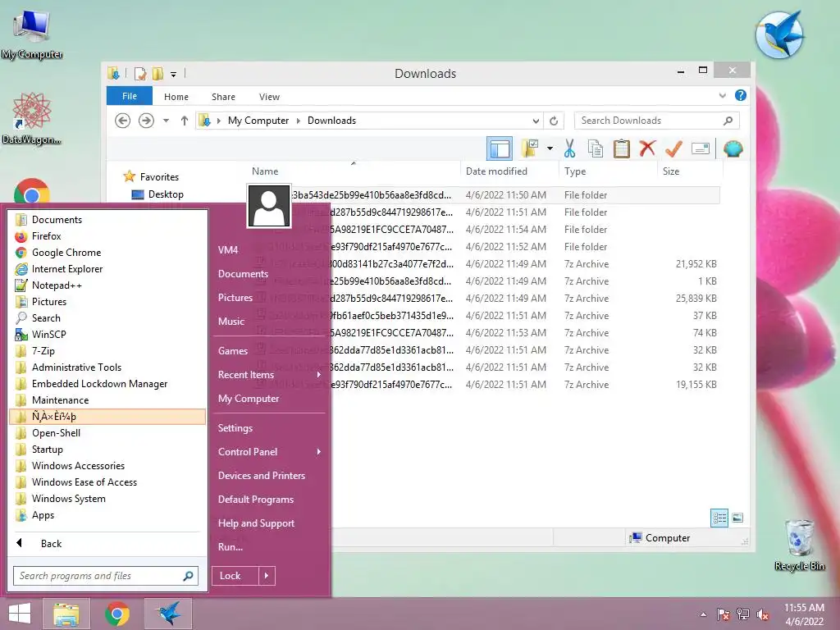Click the Copy toolbar icon
This screenshot has height=630, width=840.
[596, 148]
